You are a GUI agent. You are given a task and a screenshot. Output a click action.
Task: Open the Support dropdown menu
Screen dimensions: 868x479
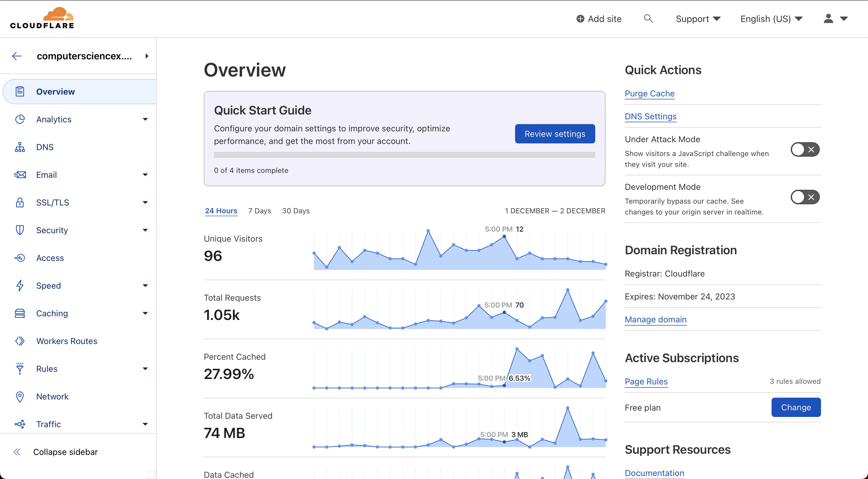point(698,19)
